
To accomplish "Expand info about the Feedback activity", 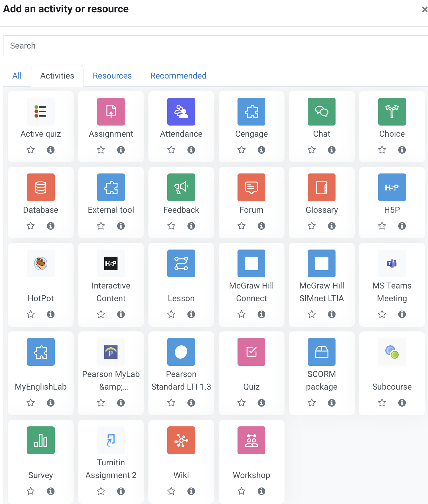I will pyautogui.click(x=191, y=226).
